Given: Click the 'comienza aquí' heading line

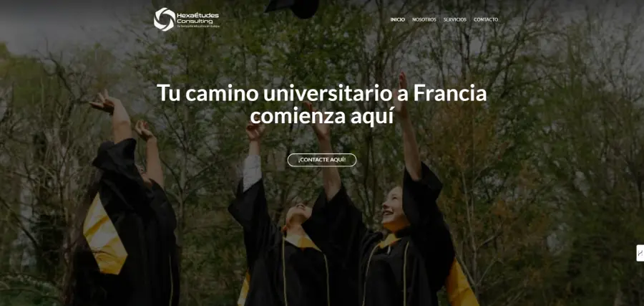Looking at the screenshot, I should coord(321,116).
